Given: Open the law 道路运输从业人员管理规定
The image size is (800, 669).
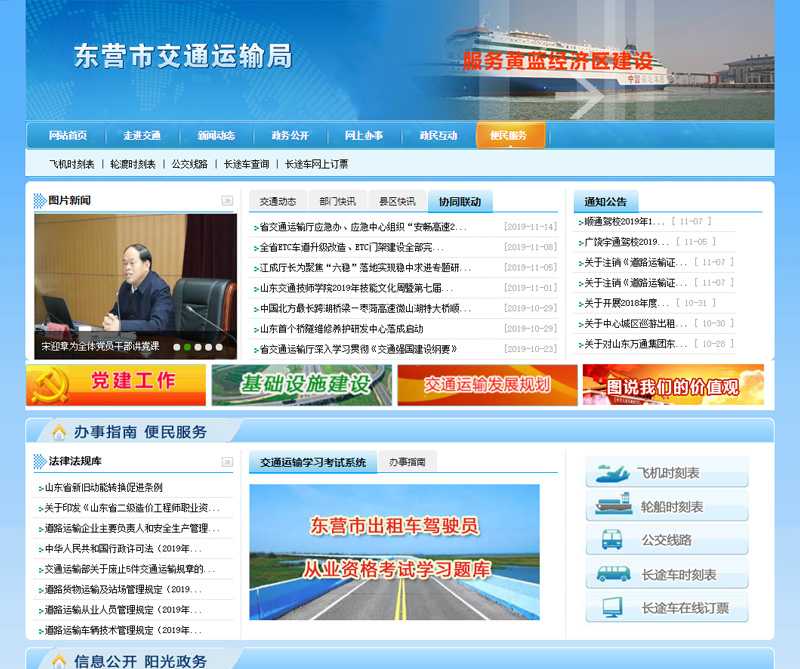Looking at the screenshot, I should [123, 610].
